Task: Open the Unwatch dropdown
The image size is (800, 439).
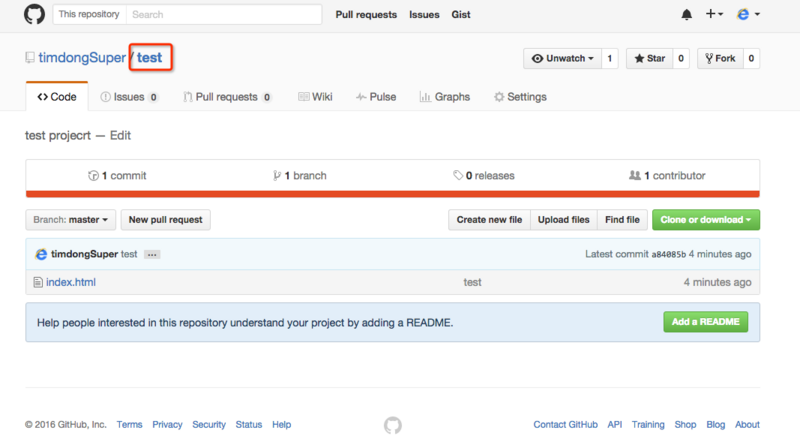Action: pyautogui.click(x=562, y=58)
